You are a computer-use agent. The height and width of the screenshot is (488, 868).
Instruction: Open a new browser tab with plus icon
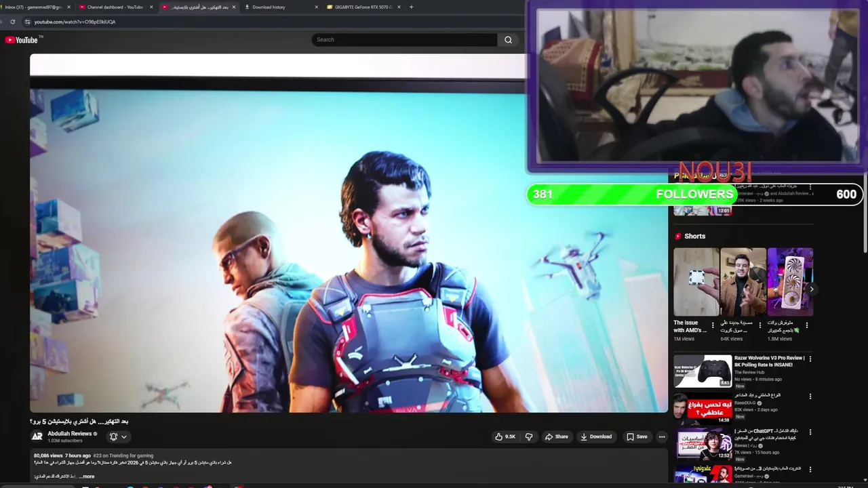click(411, 7)
